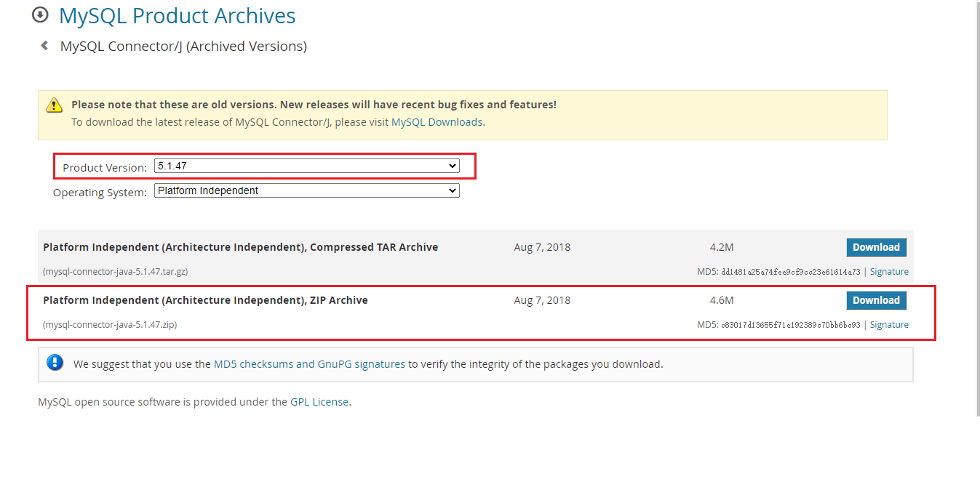Click the mysql-connector-java-5.1.47.zip filename
This screenshot has height=487, width=980.
coord(110,325)
